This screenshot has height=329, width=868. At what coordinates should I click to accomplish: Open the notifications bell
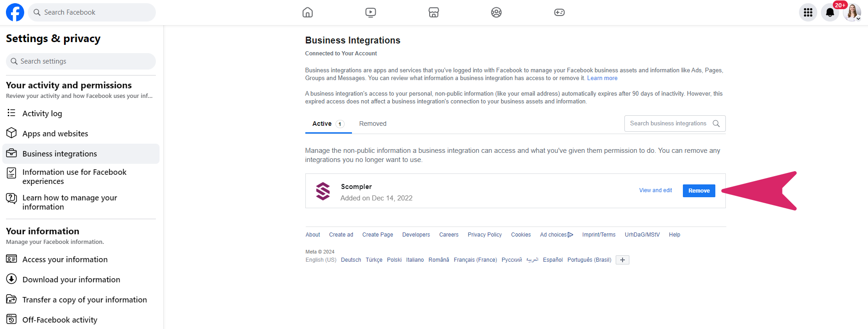830,12
